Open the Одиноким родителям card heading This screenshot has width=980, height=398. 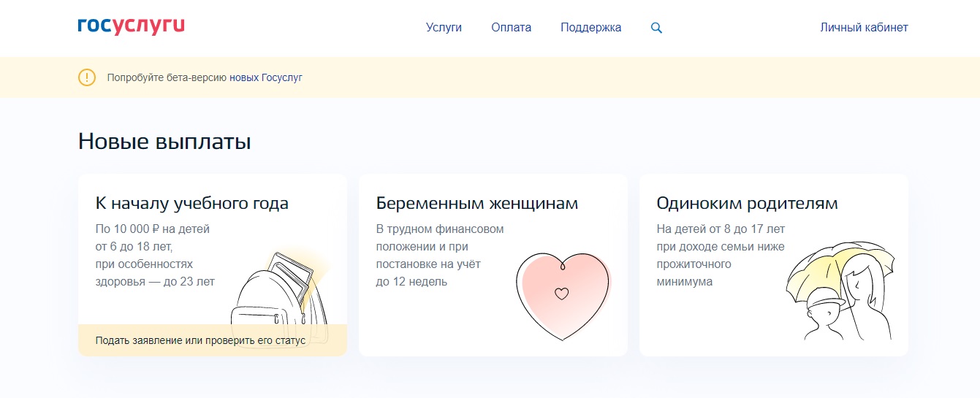[x=747, y=203]
